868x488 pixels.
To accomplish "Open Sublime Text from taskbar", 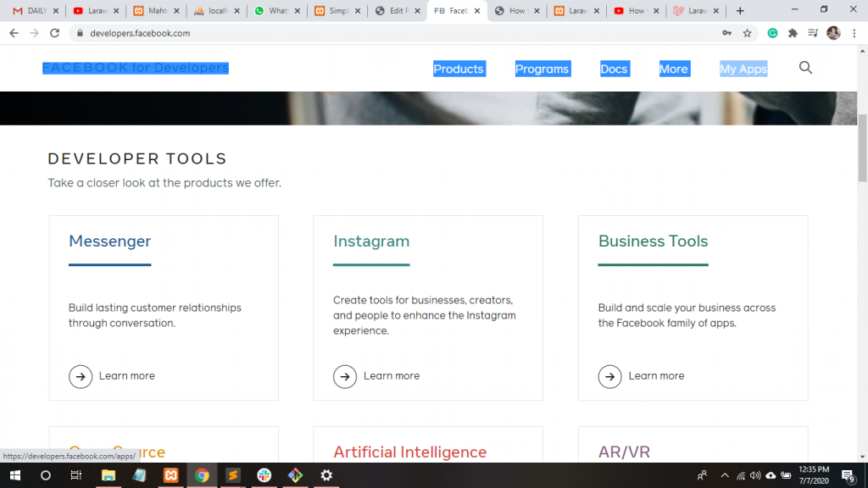I will click(233, 475).
